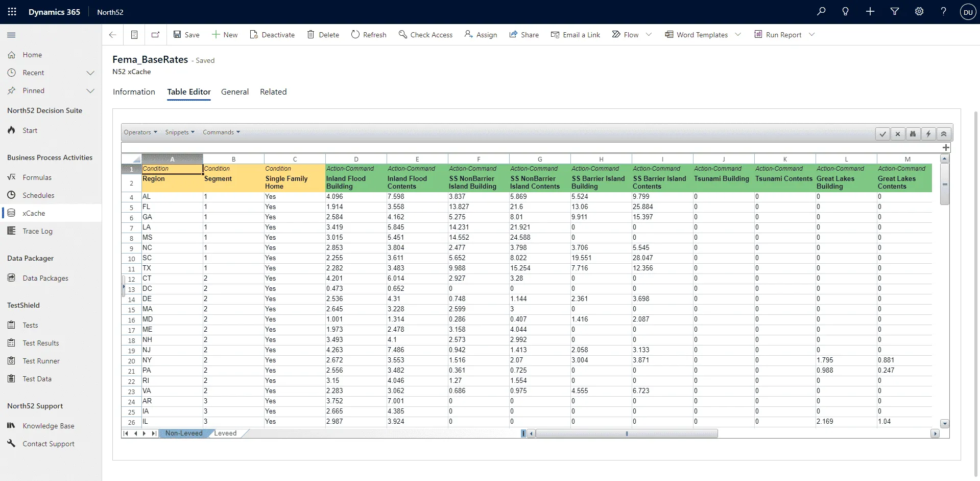Switch to the Leveed sheet tab
The height and width of the screenshot is (481, 980).
point(225,433)
